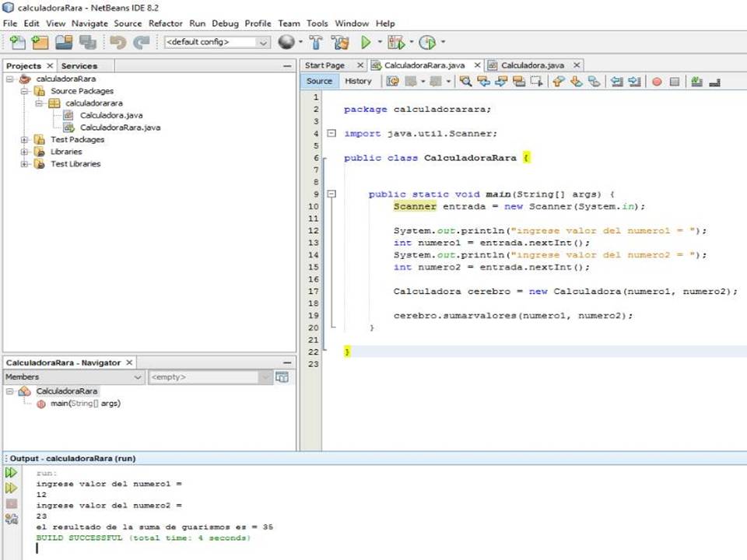Open the Refactor menu

(x=165, y=23)
